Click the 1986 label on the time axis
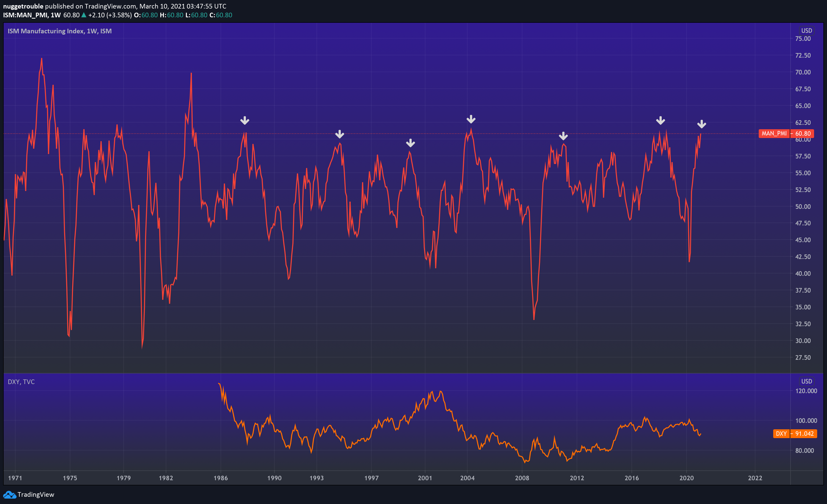Screen dimensions: 827x504 click(x=221, y=478)
